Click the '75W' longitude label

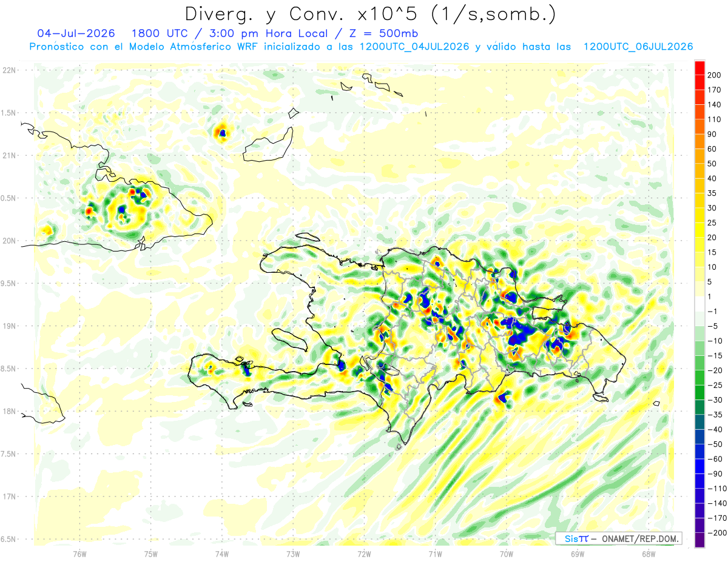(x=150, y=554)
